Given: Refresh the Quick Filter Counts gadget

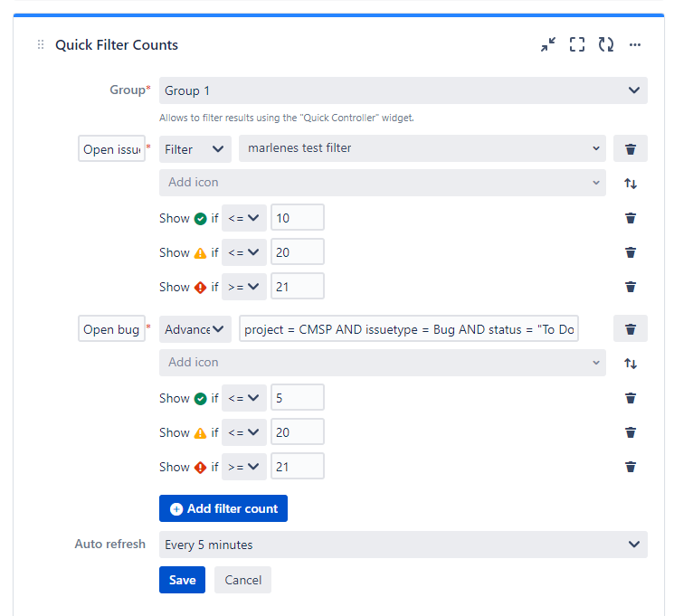Looking at the screenshot, I should point(606,44).
